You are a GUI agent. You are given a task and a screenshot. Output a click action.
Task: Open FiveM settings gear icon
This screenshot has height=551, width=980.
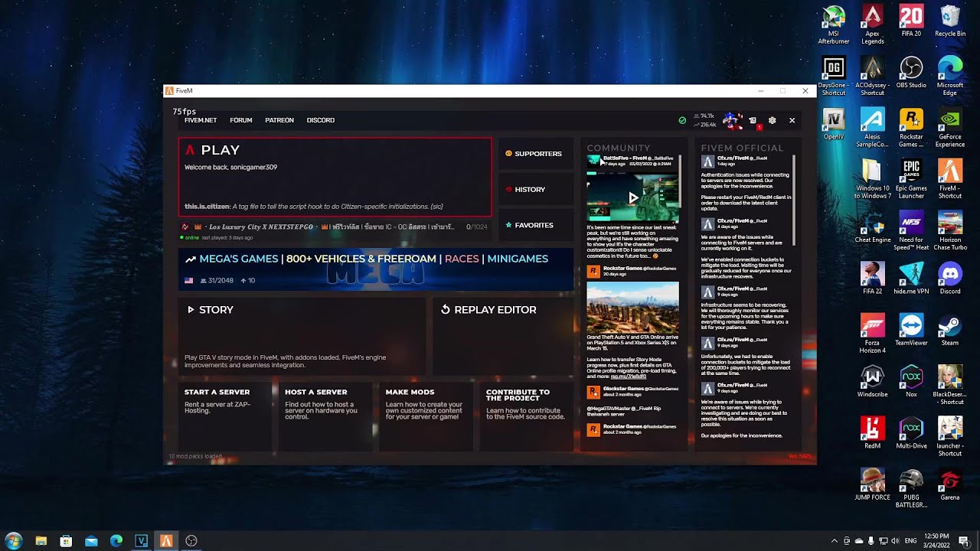pyautogui.click(x=772, y=120)
